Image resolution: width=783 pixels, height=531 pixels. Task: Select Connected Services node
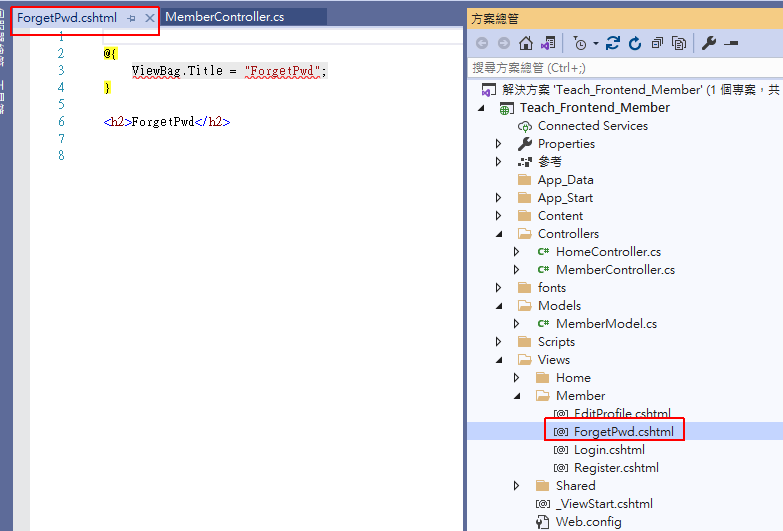(592, 126)
